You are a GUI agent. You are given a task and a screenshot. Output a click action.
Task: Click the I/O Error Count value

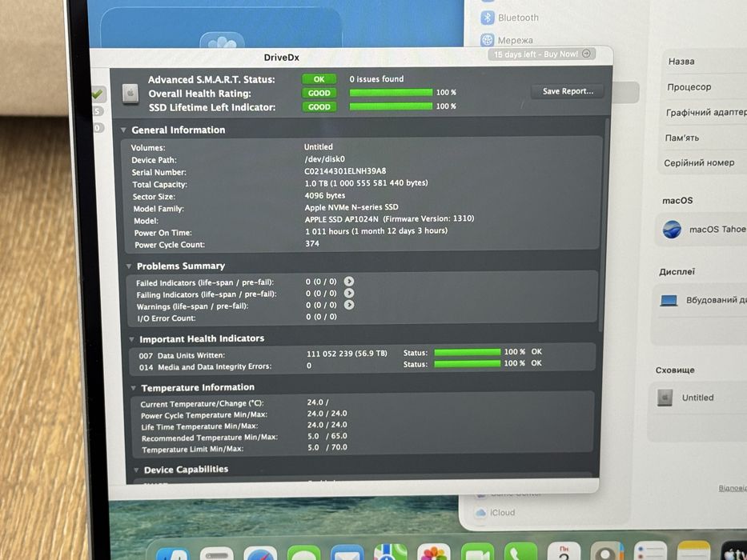321,317
